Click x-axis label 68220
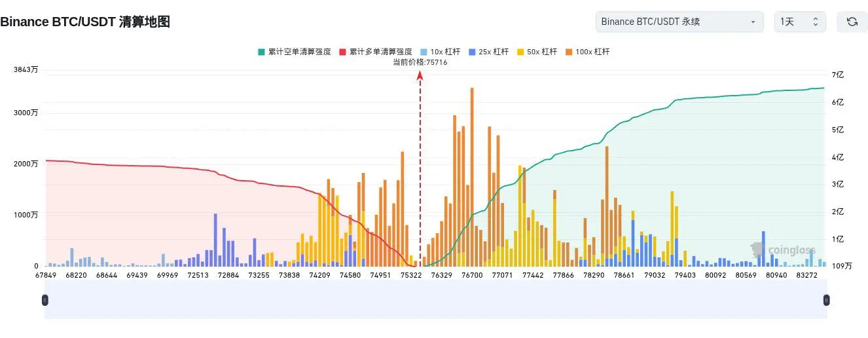This screenshot has height=338, width=868. pyautogui.click(x=77, y=276)
